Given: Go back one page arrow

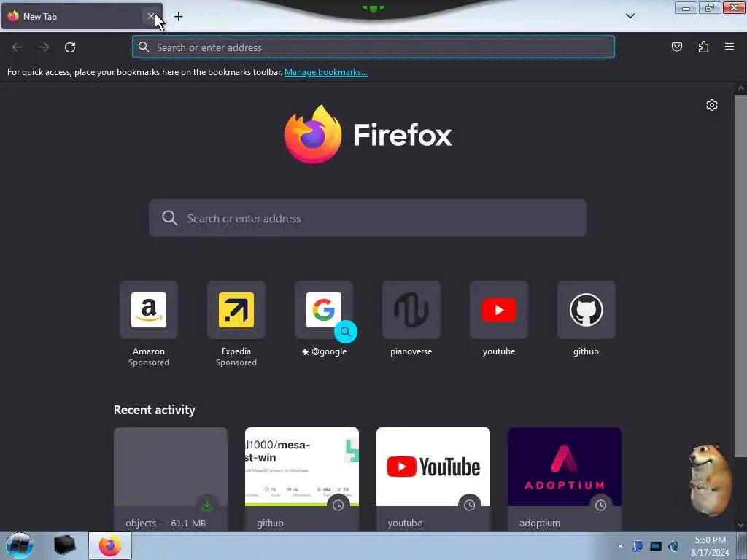Looking at the screenshot, I should pyautogui.click(x=18, y=47).
